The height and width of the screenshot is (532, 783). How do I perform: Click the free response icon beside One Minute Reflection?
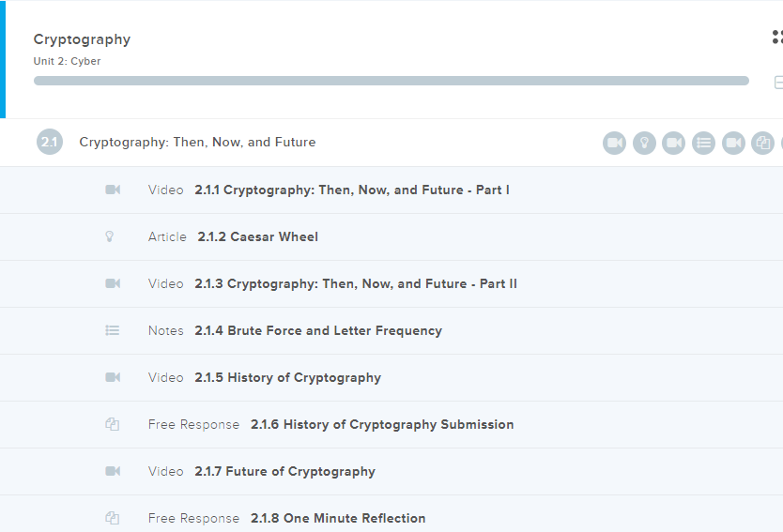[113, 518]
